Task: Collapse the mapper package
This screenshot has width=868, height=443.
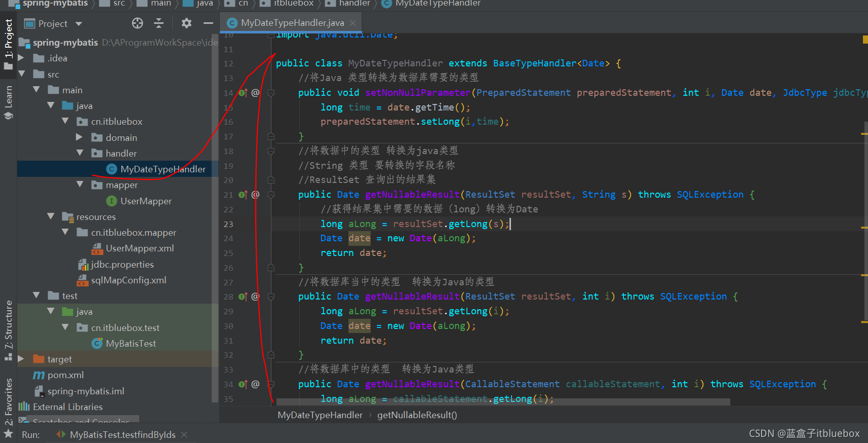Action: 80,184
